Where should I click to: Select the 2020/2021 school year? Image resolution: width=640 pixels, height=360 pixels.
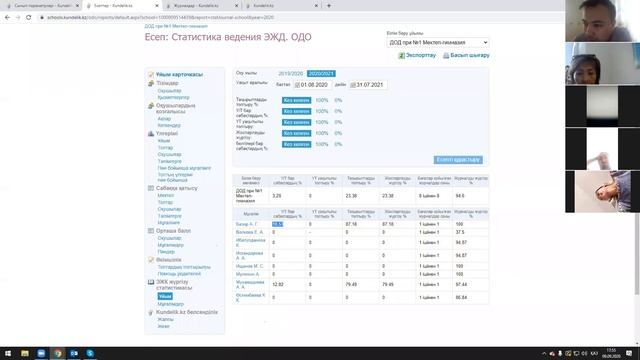coord(321,74)
